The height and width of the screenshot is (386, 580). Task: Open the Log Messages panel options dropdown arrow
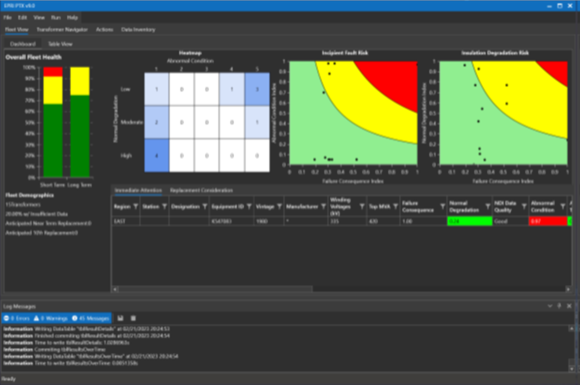(550, 306)
